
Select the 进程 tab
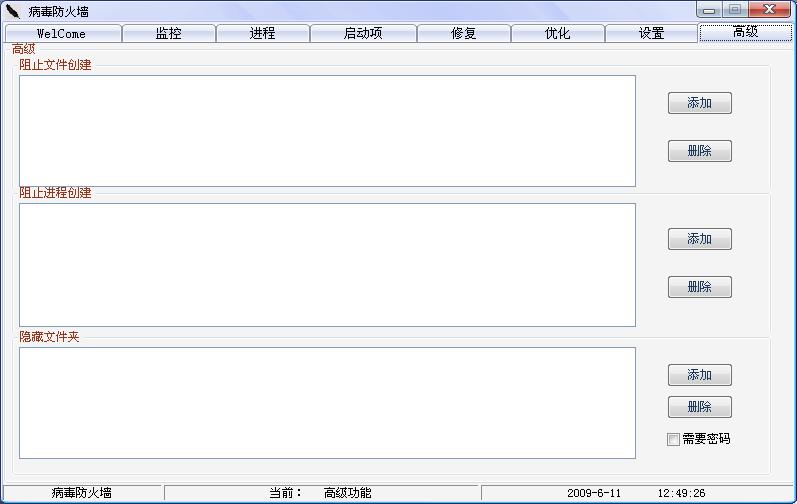262,33
